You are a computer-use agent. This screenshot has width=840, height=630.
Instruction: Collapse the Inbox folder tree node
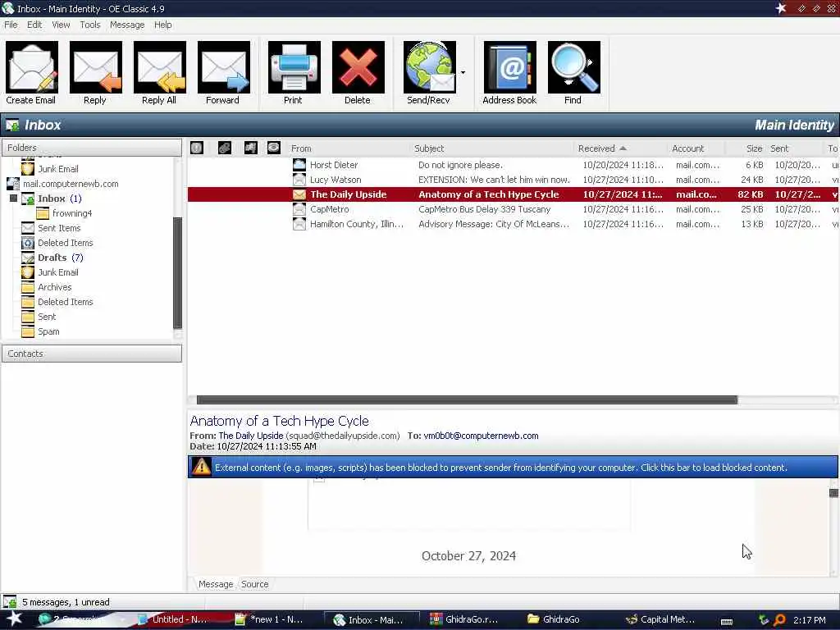13,199
